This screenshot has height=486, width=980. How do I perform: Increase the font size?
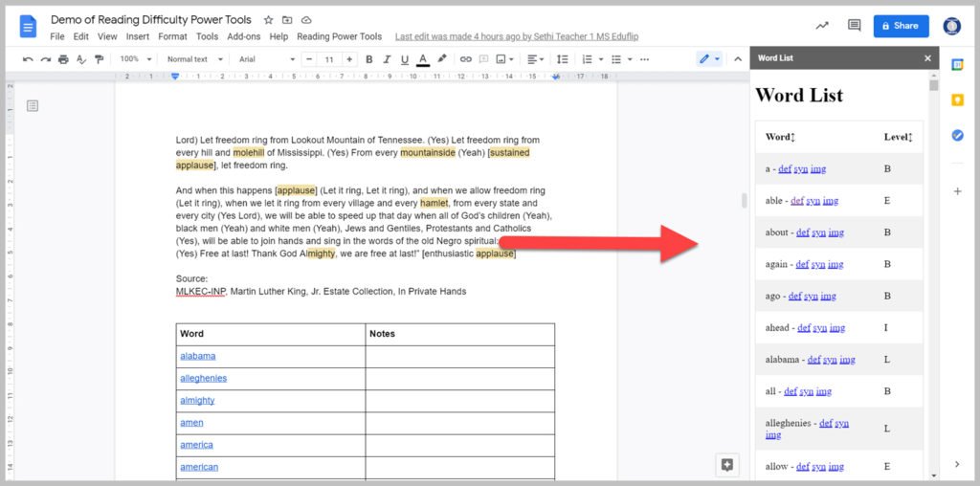(349, 59)
